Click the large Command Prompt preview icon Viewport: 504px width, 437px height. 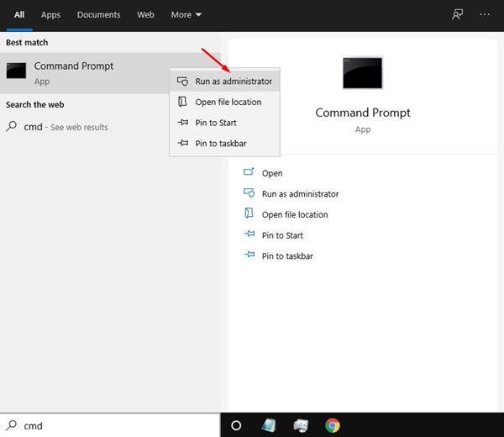point(363,73)
